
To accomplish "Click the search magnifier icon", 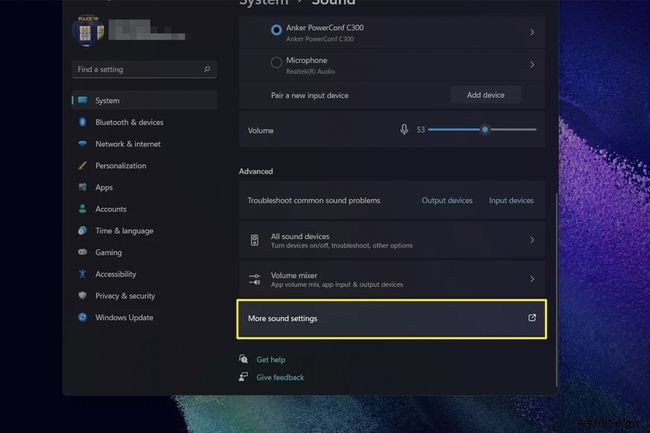I will (207, 70).
